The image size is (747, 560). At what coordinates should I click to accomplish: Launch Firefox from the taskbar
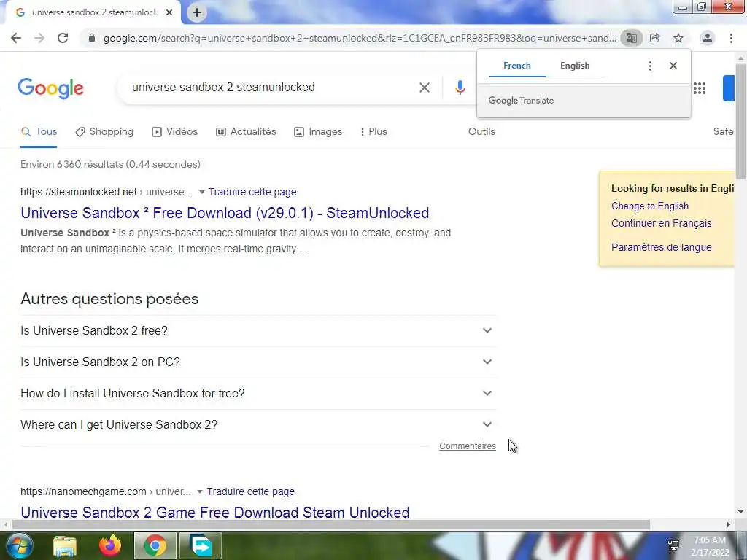110,545
